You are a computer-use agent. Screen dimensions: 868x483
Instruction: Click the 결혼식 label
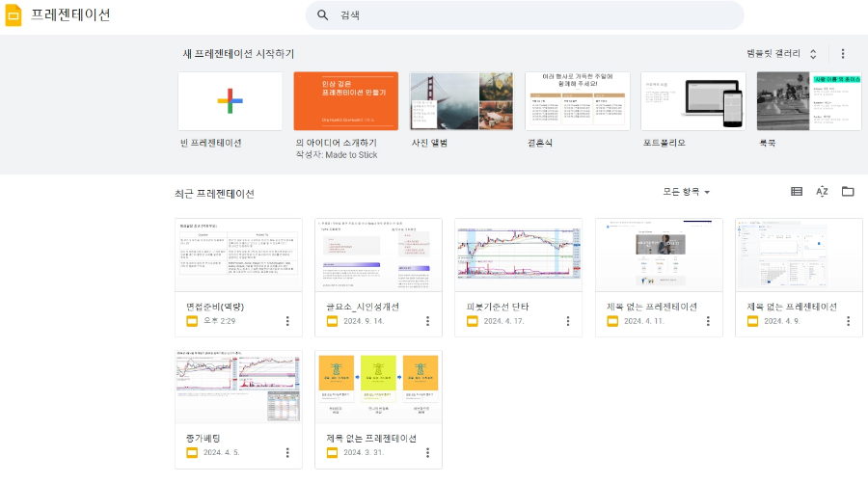point(540,143)
